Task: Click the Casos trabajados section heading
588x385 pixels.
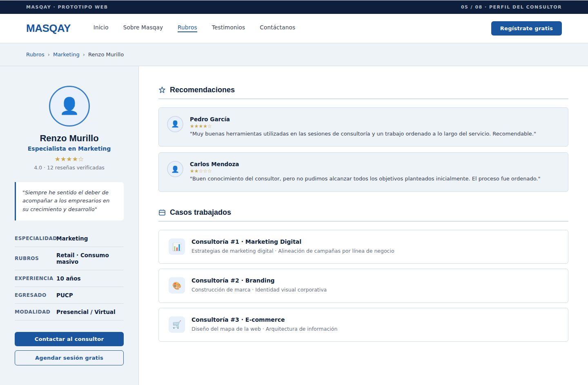Action: click(200, 212)
